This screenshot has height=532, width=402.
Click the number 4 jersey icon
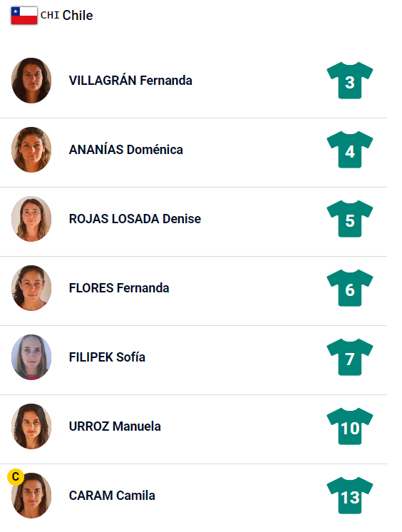(350, 150)
